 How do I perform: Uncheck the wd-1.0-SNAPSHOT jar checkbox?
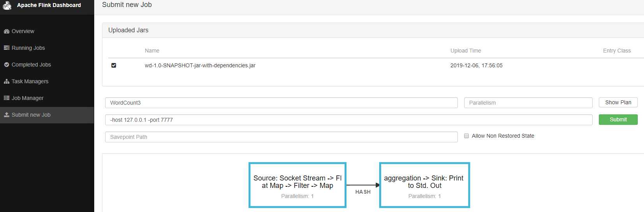coord(114,65)
